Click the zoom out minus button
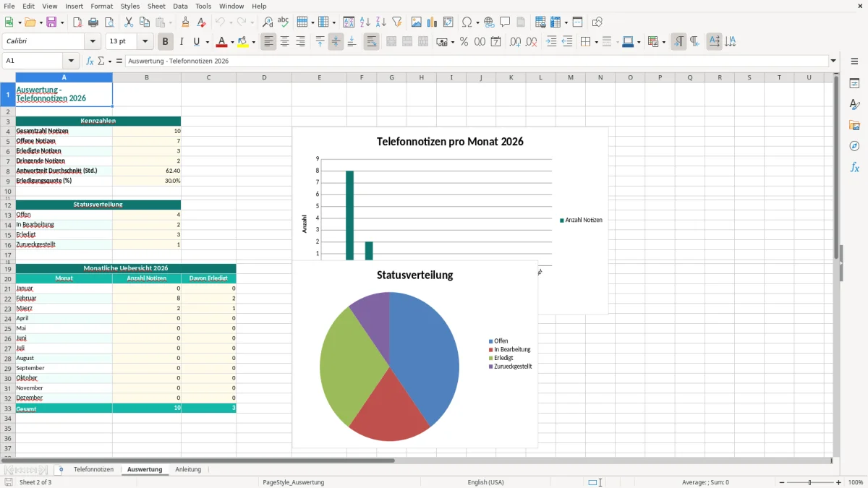 click(x=782, y=482)
